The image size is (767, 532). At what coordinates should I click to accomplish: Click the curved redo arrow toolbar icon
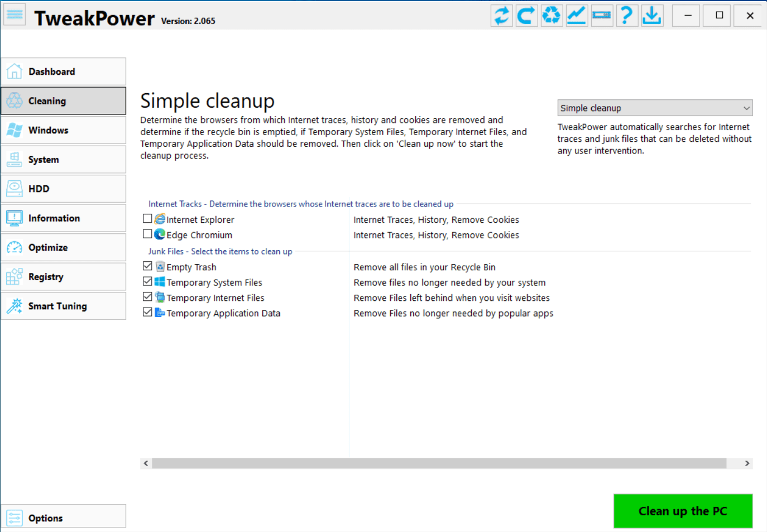click(x=526, y=15)
